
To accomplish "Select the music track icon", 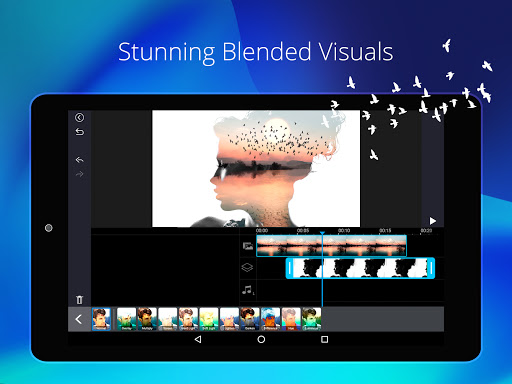I will [x=247, y=290].
